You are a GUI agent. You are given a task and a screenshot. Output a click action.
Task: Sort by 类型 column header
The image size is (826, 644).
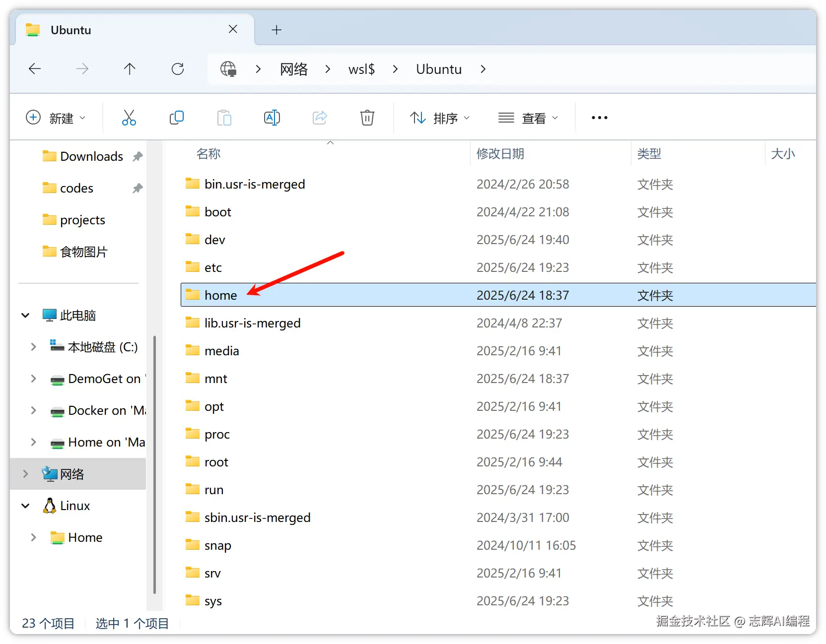pos(649,154)
